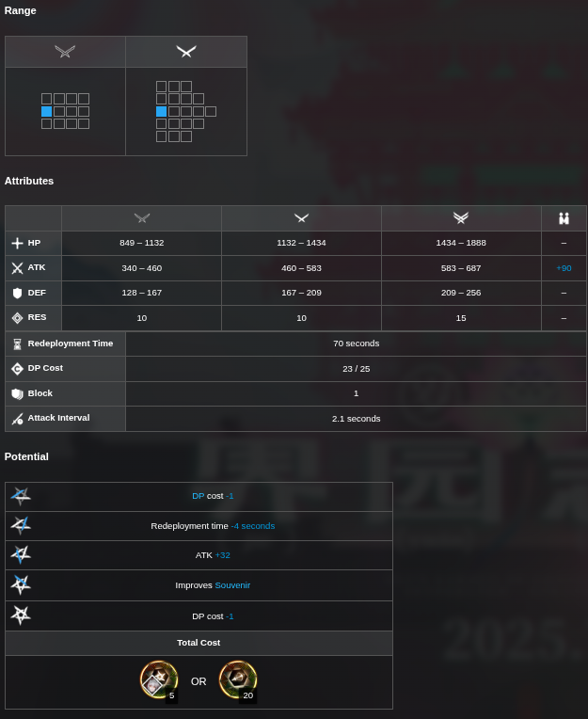Click the blue operator tile in Elite 0 range
Image resolution: width=588 pixels, height=719 pixels.
click(x=47, y=111)
